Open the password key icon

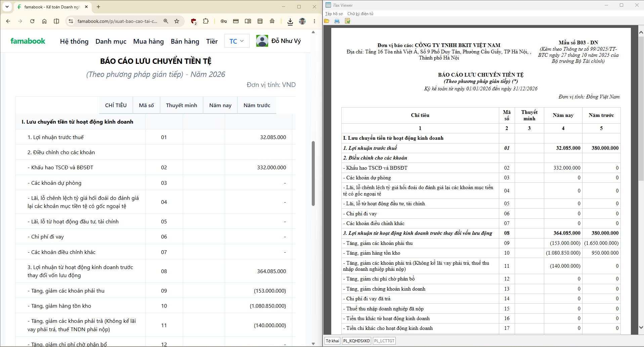[224, 21]
